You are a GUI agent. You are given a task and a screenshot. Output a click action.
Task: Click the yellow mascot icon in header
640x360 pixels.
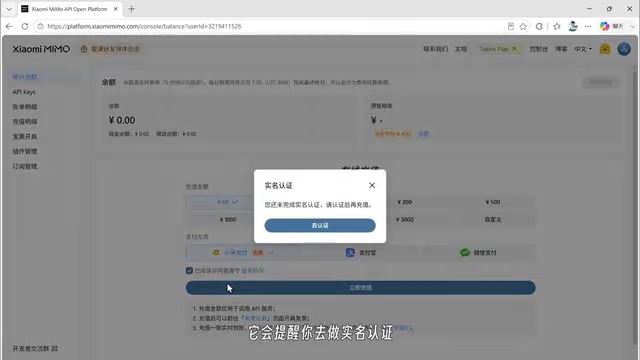(605, 49)
